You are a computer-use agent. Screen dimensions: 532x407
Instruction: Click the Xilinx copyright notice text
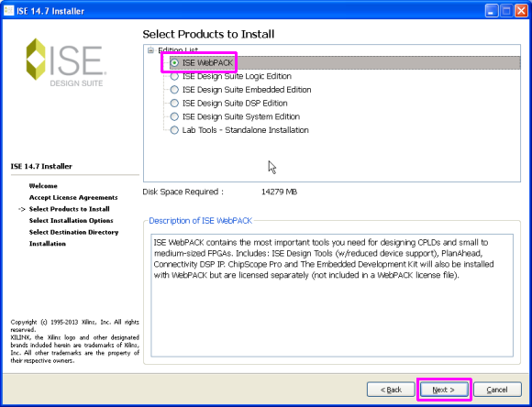tap(74, 341)
